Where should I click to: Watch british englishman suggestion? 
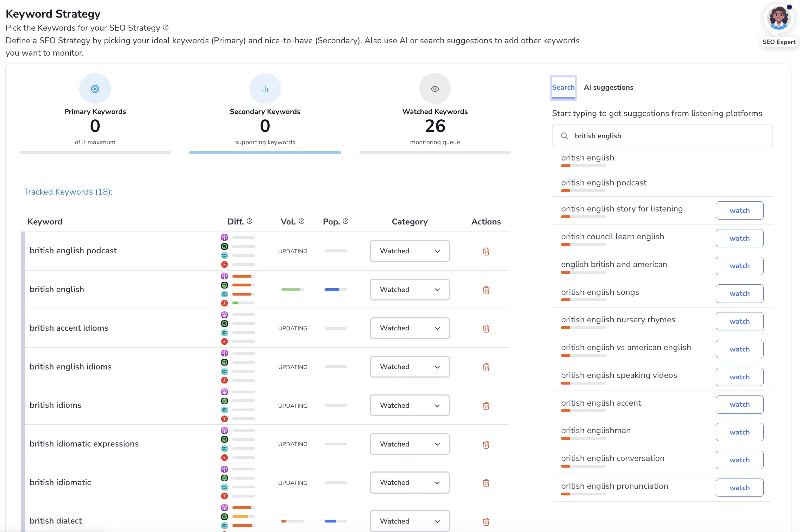739,432
